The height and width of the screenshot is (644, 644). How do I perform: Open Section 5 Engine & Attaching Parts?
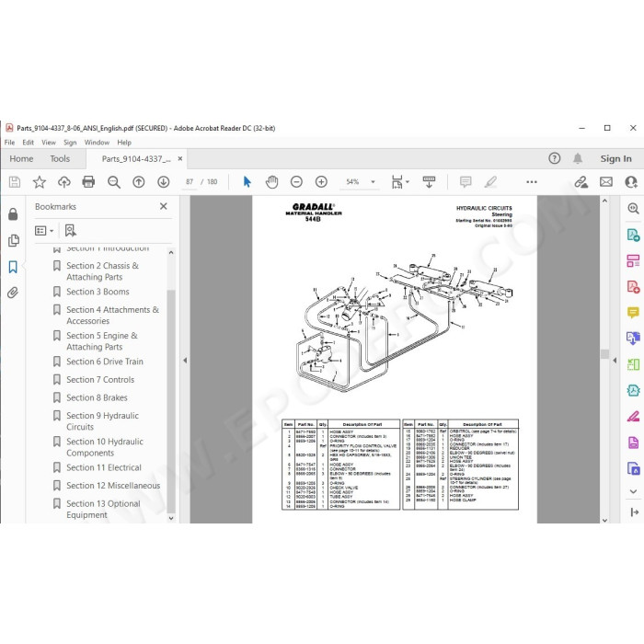[102, 341]
